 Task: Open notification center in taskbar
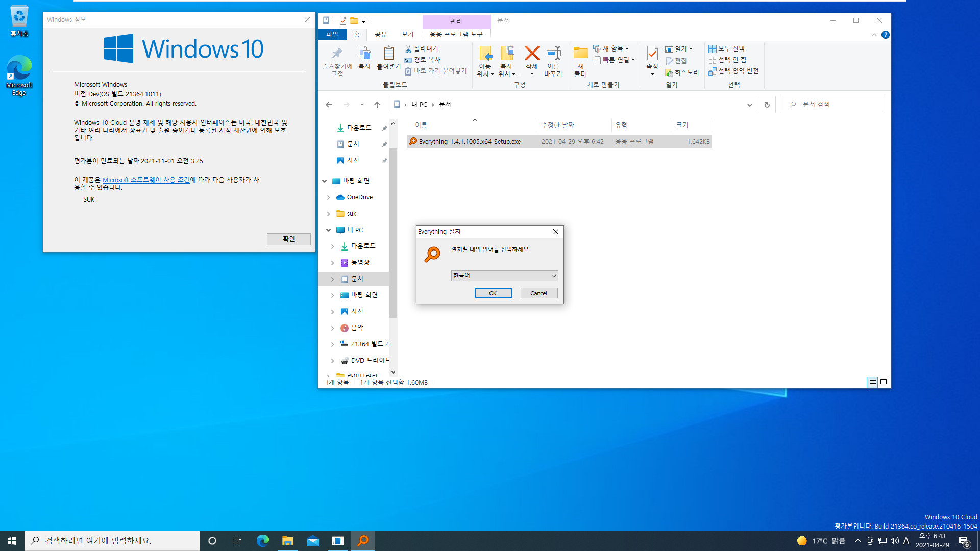[964, 541]
